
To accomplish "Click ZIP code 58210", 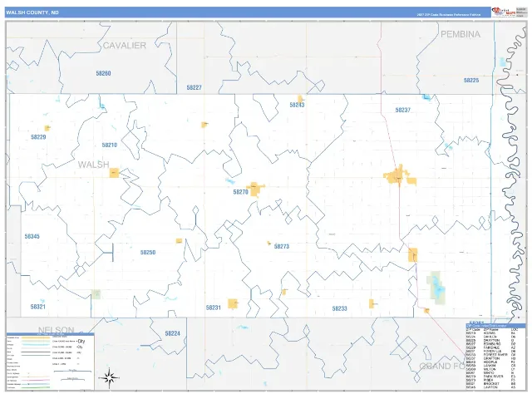I will 110,145.
